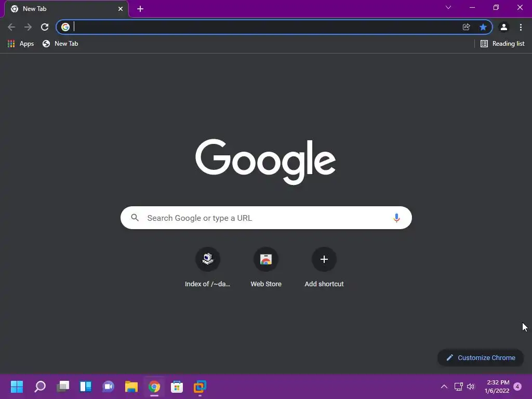This screenshot has width=532, height=399.
Task: Open the tab search dropdown arrow
Action: coord(448,7)
